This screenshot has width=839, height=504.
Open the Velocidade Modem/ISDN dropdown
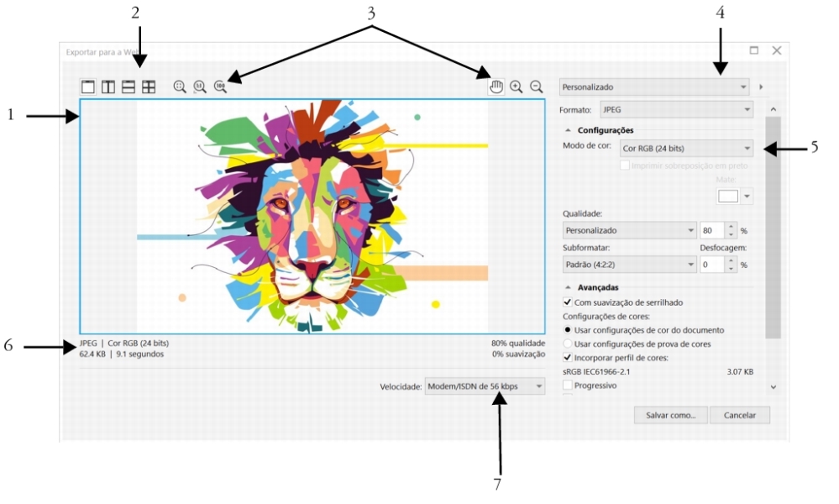pos(484,386)
